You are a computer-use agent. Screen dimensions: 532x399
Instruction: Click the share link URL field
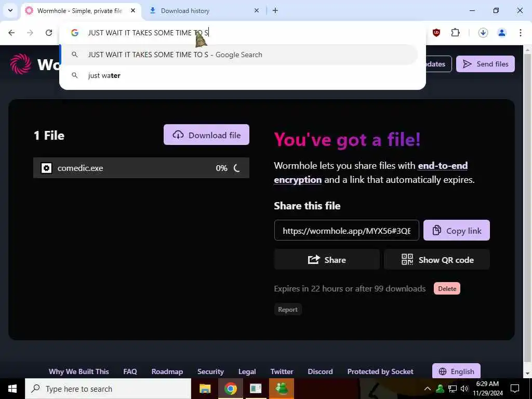pos(347,231)
